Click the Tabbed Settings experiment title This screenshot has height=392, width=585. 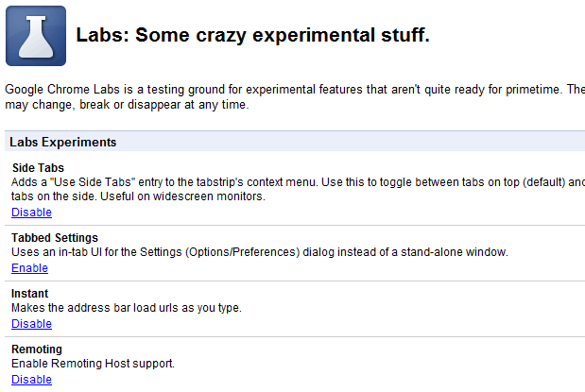[x=55, y=238]
